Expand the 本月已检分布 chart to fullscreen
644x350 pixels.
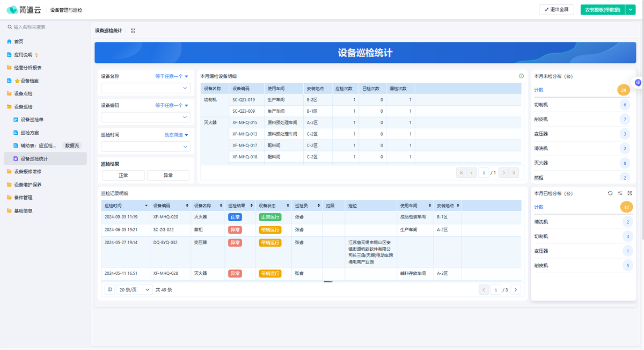630,193
